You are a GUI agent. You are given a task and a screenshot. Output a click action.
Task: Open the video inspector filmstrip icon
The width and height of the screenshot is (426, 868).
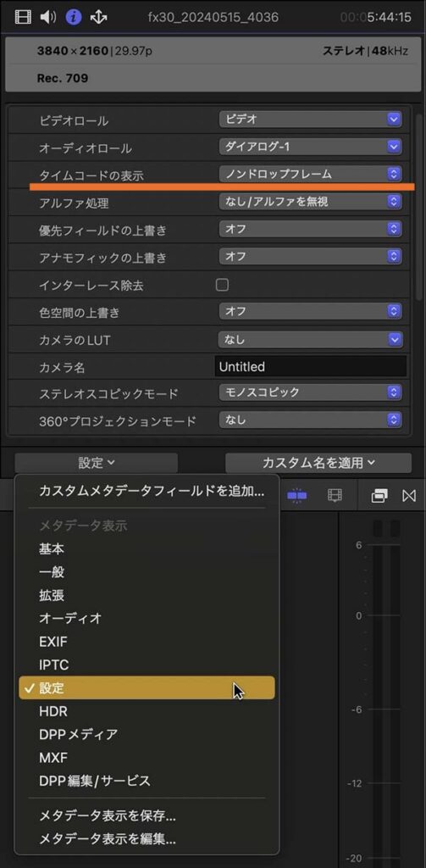coord(23,17)
